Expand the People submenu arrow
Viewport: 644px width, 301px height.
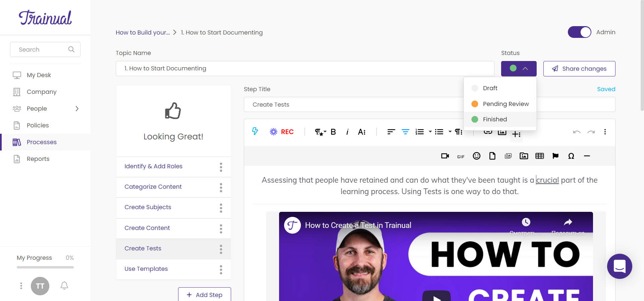pos(77,109)
